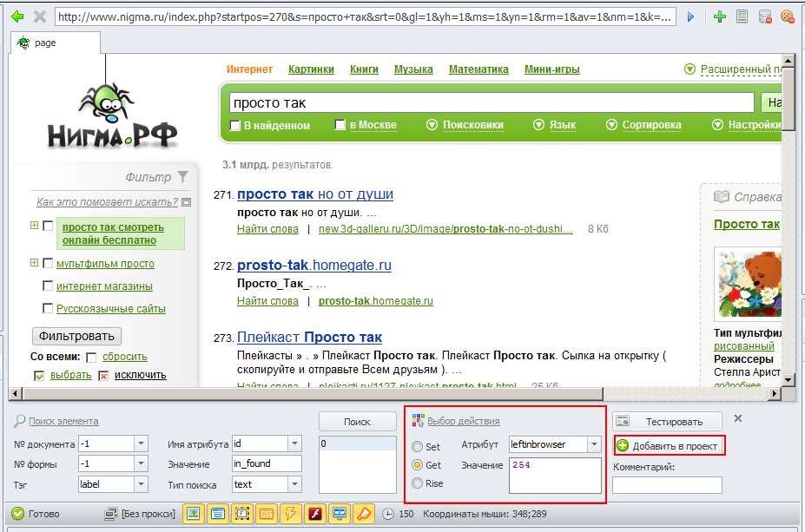Click the clock timer icon

coord(389,514)
